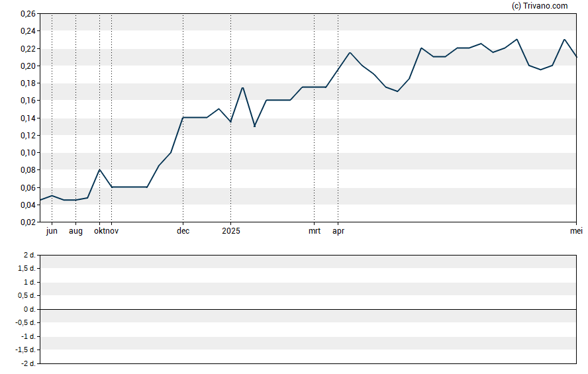588x374 pixels.
Task: Click the 0,18 price axis label
Action: 28,83
